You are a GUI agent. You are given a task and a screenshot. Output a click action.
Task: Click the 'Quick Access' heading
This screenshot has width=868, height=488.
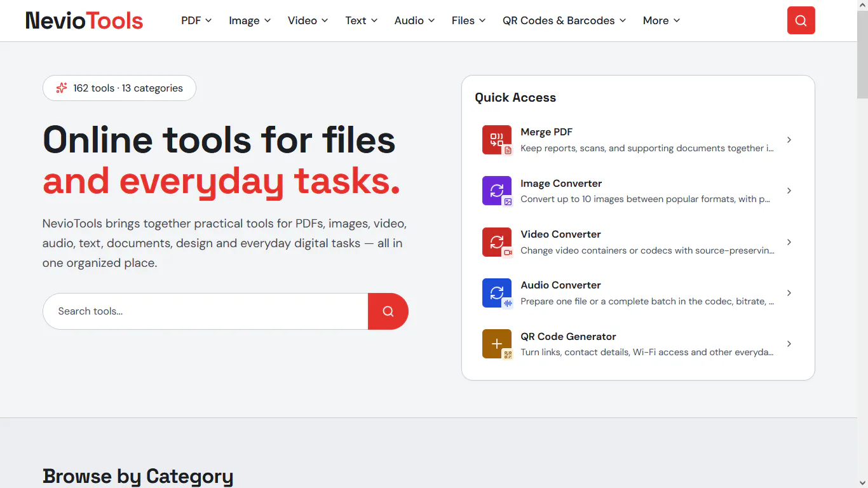pos(515,98)
